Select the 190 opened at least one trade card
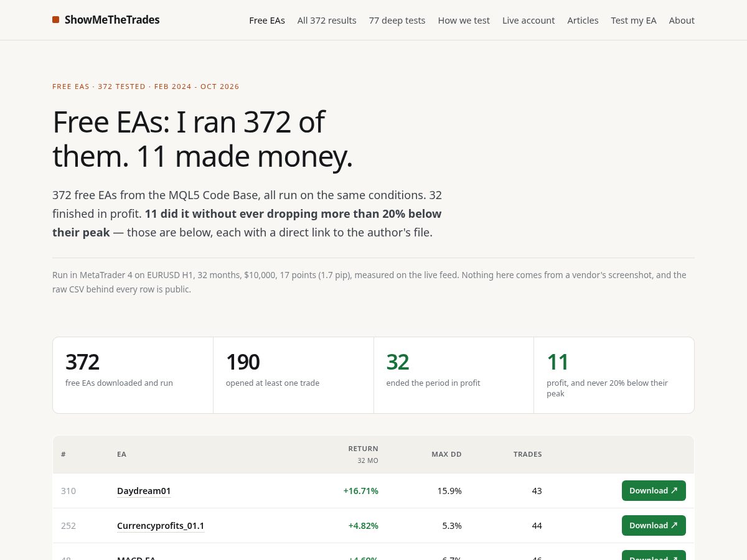The height and width of the screenshot is (560, 747). coord(293,375)
